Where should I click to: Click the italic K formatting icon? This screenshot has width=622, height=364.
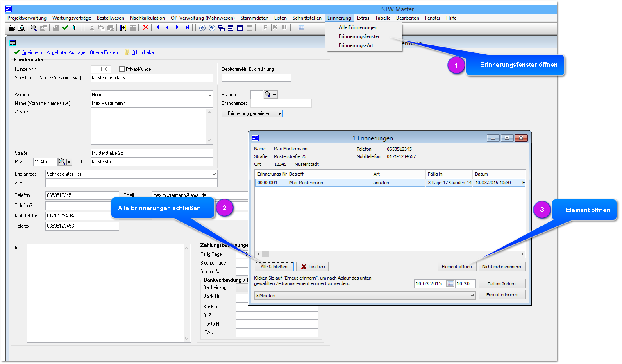click(275, 27)
